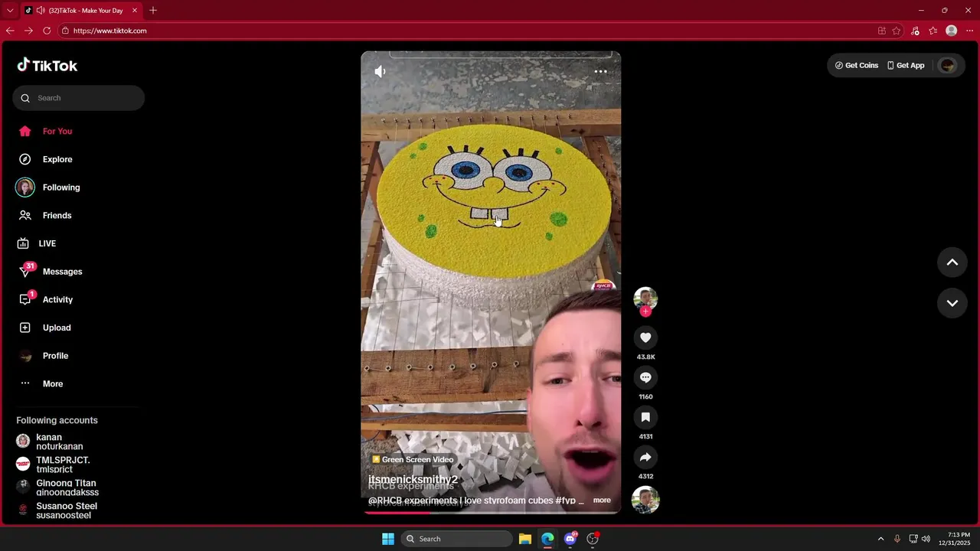
Task: Go back in the browser
Action: pos(10,31)
